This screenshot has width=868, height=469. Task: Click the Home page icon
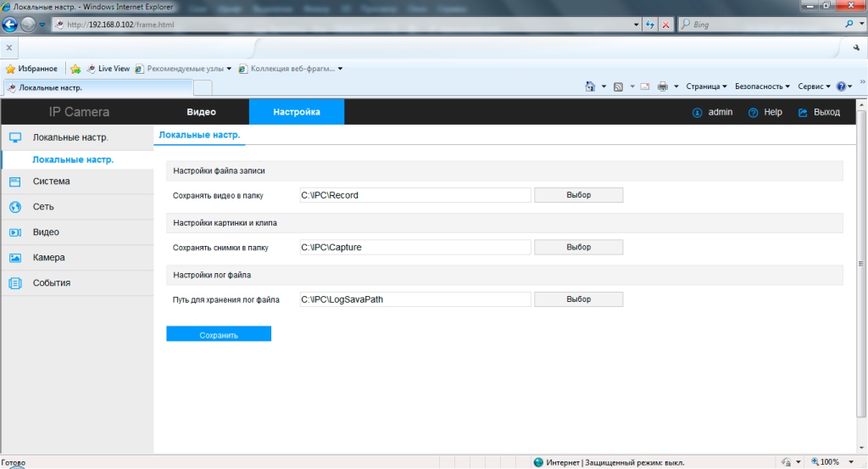590,87
